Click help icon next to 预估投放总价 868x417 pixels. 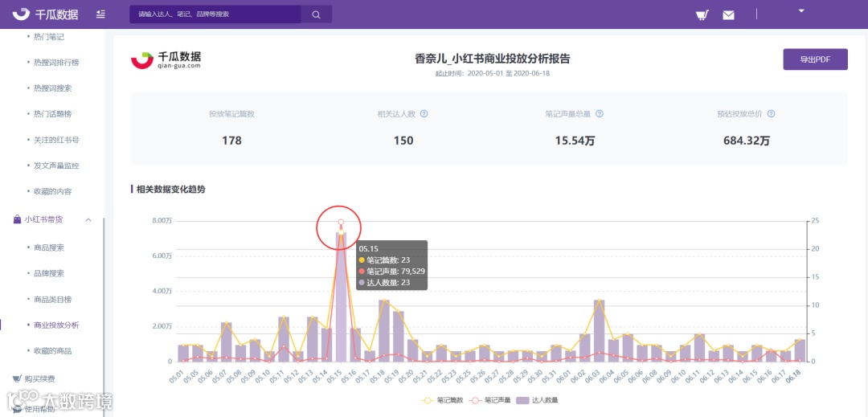click(771, 114)
